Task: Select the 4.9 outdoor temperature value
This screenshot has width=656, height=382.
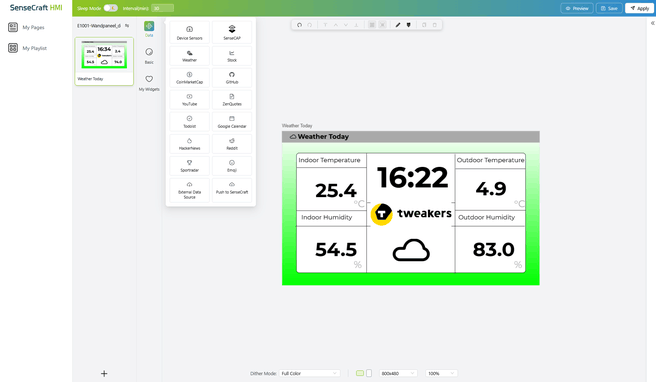Action: click(491, 189)
